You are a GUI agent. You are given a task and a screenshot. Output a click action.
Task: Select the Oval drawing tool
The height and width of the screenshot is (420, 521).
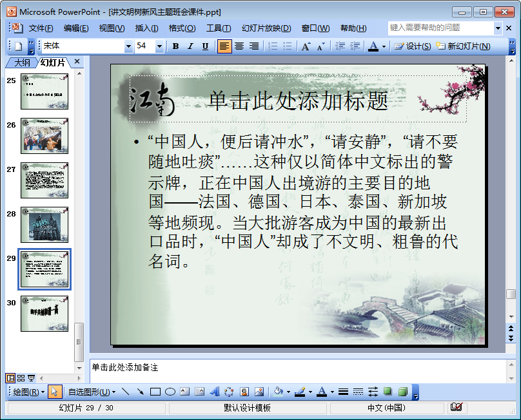coord(170,392)
